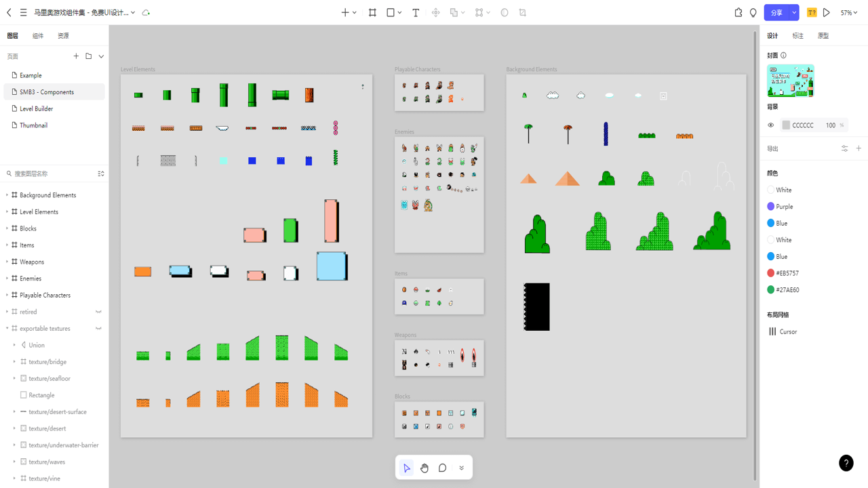
Task: Open export settings icon in 导出 row
Action: tap(845, 148)
